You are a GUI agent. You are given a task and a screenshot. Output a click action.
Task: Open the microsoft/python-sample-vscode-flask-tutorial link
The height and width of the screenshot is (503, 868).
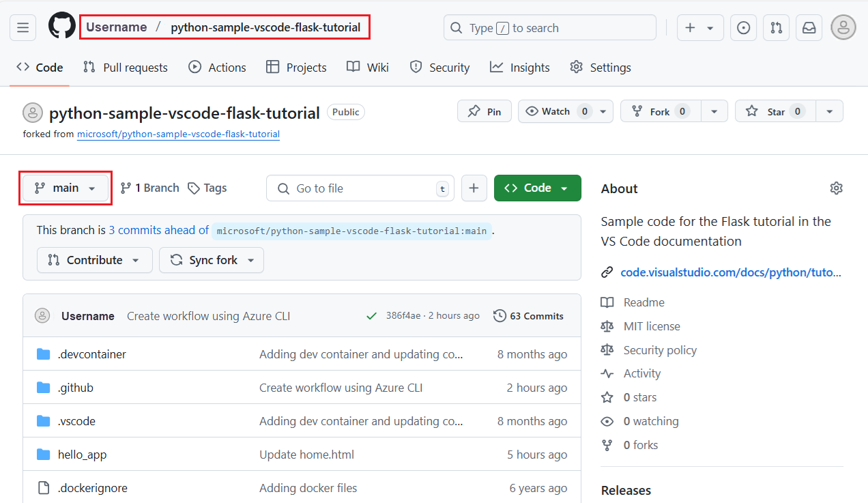point(178,134)
